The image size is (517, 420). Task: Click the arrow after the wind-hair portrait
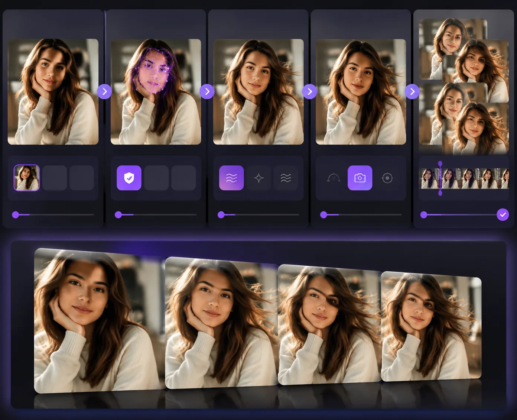point(310,91)
